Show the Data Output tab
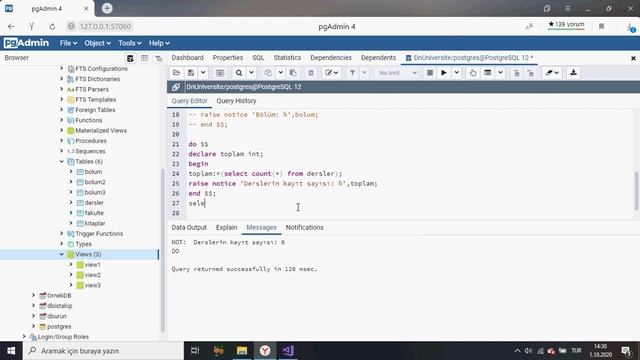Screen dimensions: 640x360 [189, 227]
